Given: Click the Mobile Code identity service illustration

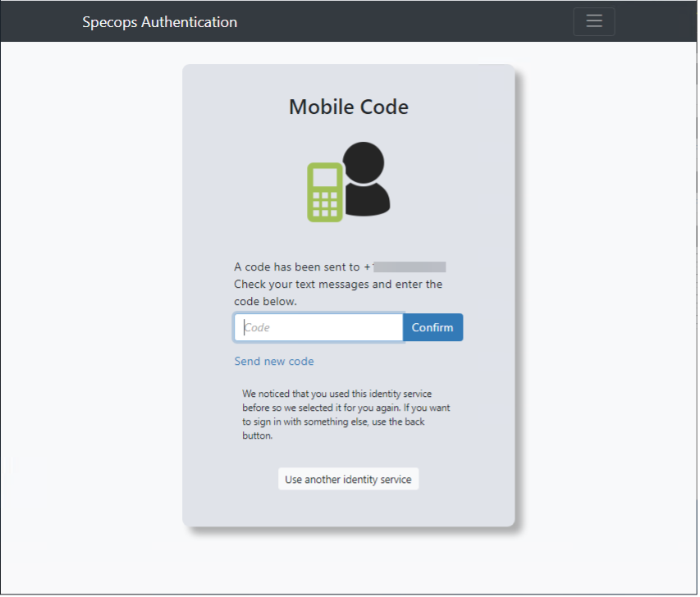Looking at the screenshot, I should click(x=348, y=180).
